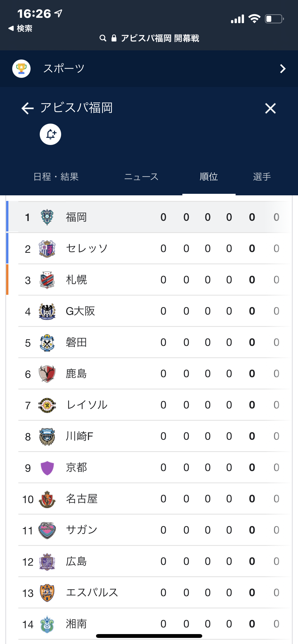This screenshot has height=644, width=298.
Task: Tap the Kashiwa Reysol crest icon
Action: [47, 405]
